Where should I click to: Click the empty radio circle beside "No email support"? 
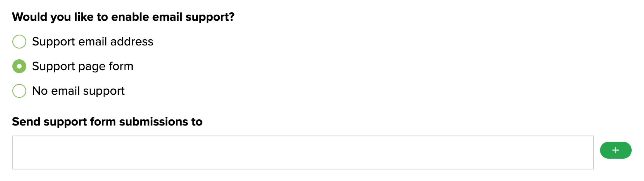coord(19,91)
